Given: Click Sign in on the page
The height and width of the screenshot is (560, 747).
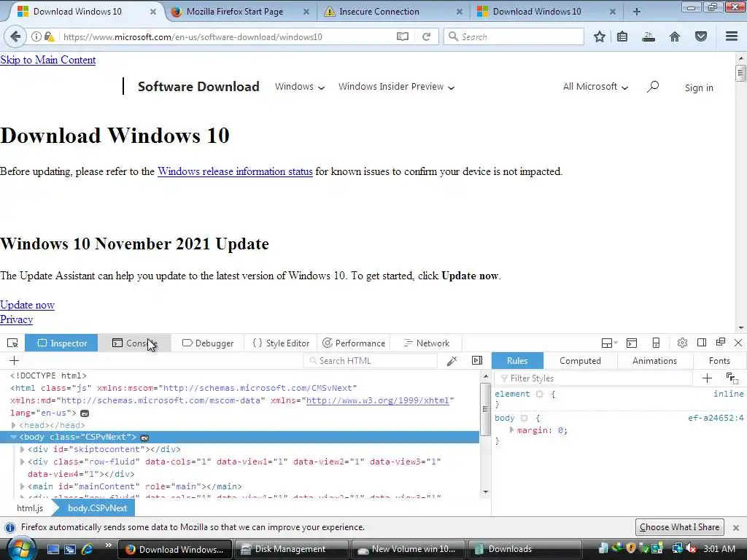Looking at the screenshot, I should (x=699, y=87).
